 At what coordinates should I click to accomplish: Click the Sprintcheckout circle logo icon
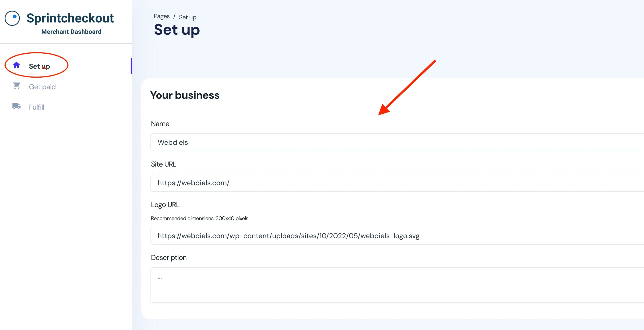(12, 18)
